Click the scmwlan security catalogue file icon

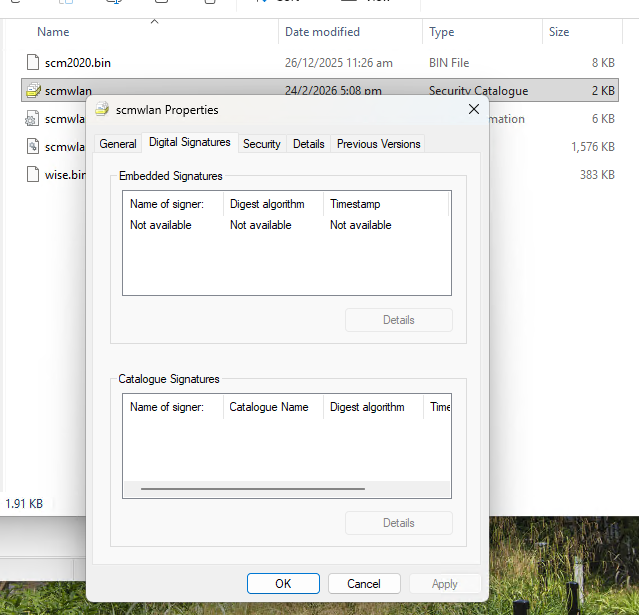[x=33, y=90]
